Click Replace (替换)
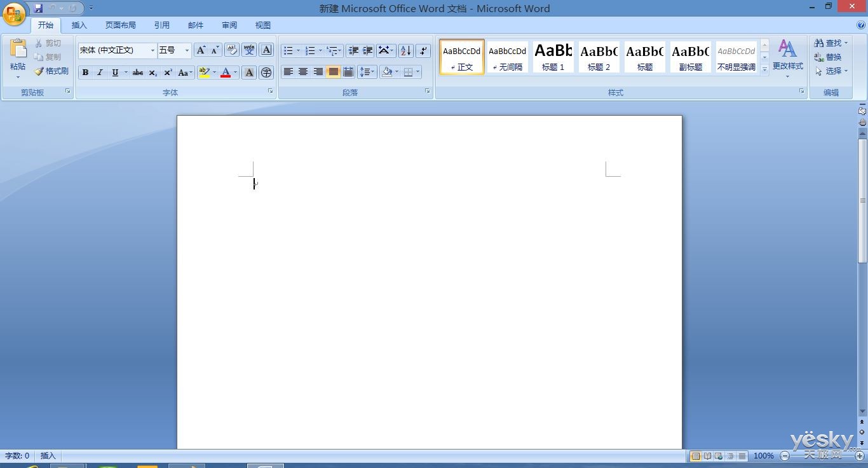Image resolution: width=868 pixels, height=468 pixels. click(828, 57)
